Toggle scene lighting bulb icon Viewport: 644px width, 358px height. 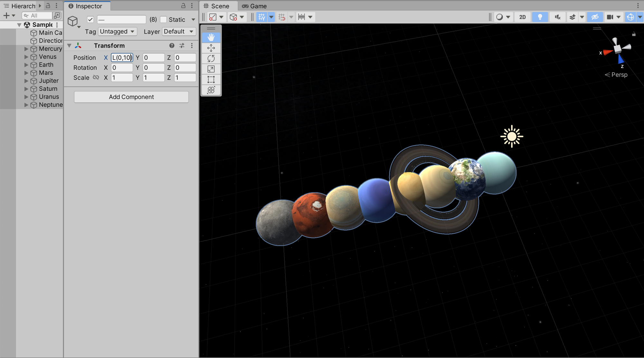point(540,17)
